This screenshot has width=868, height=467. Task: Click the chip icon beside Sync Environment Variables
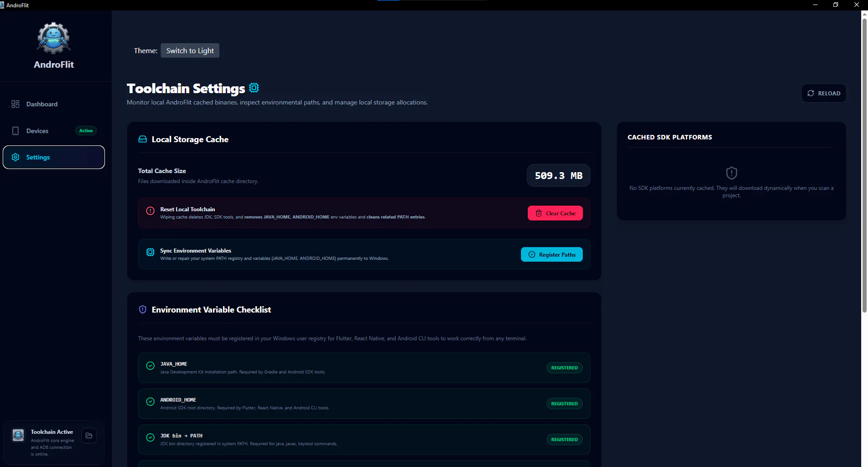150,252
